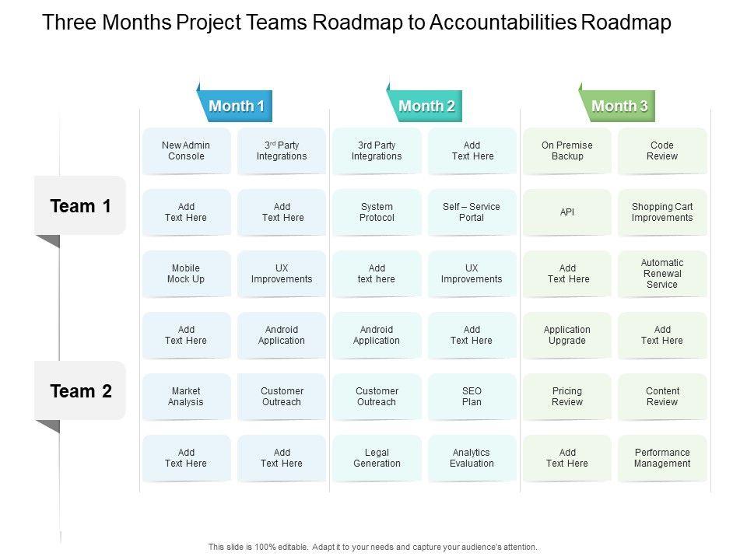The height and width of the screenshot is (560, 747).
Task: Choose the Self – Service Portal box
Action: (x=472, y=212)
